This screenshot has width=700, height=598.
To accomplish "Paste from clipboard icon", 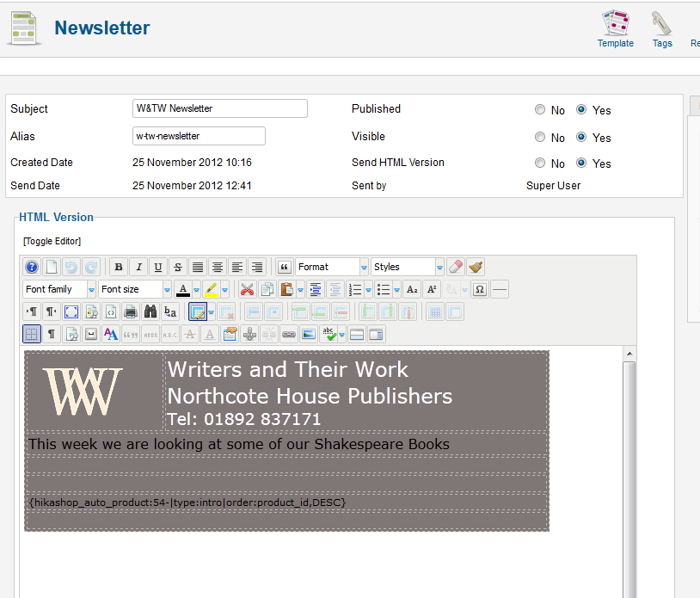I will tap(286, 289).
